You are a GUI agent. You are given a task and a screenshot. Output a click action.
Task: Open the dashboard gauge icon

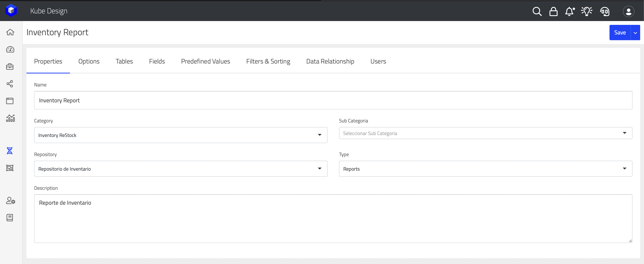[x=10, y=49]
